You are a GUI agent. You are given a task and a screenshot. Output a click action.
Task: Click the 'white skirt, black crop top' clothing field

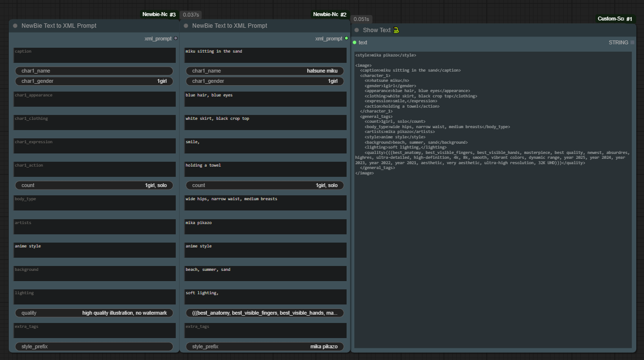265,122
